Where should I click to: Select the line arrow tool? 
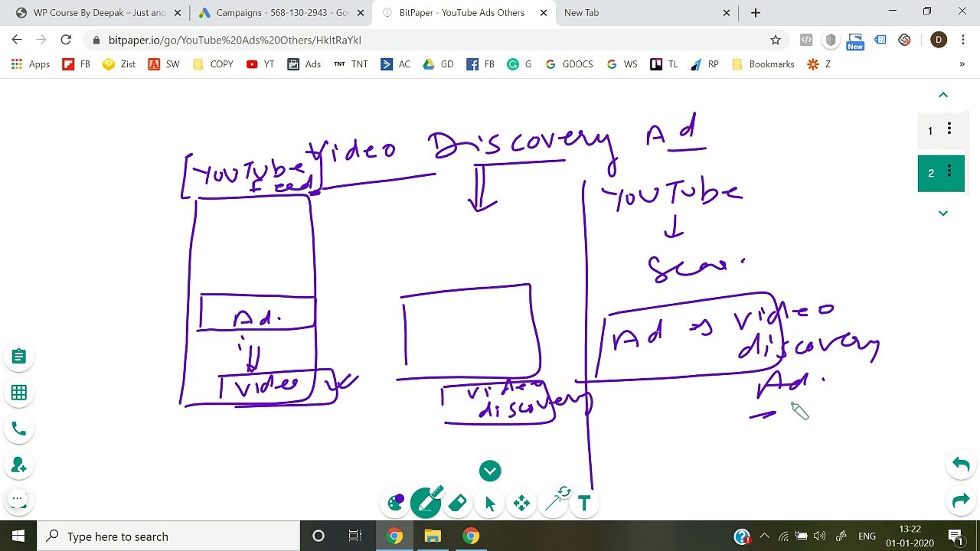tap(553, 503)
